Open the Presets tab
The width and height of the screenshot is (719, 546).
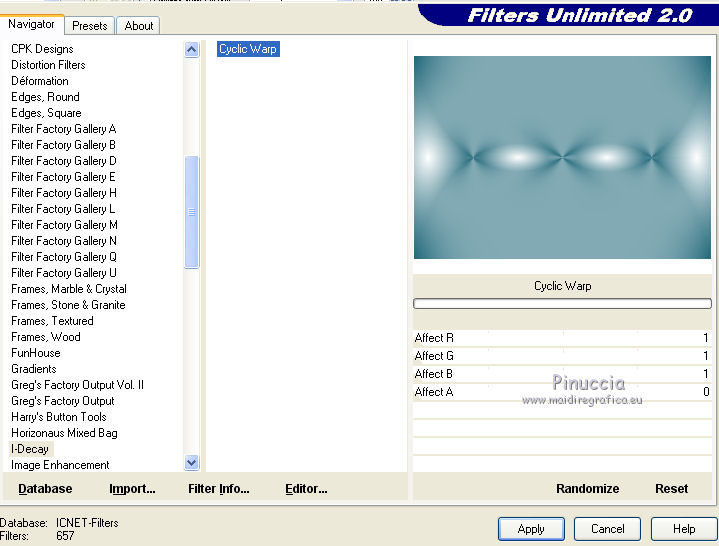point(90,26)
